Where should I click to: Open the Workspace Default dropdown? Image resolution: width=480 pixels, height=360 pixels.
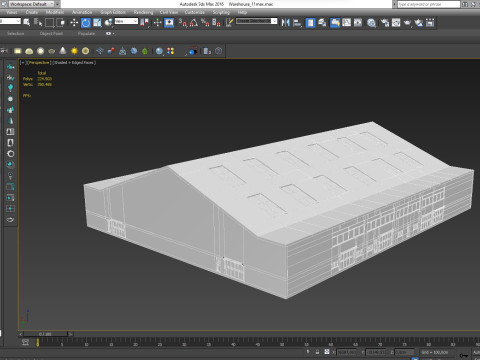31,4
